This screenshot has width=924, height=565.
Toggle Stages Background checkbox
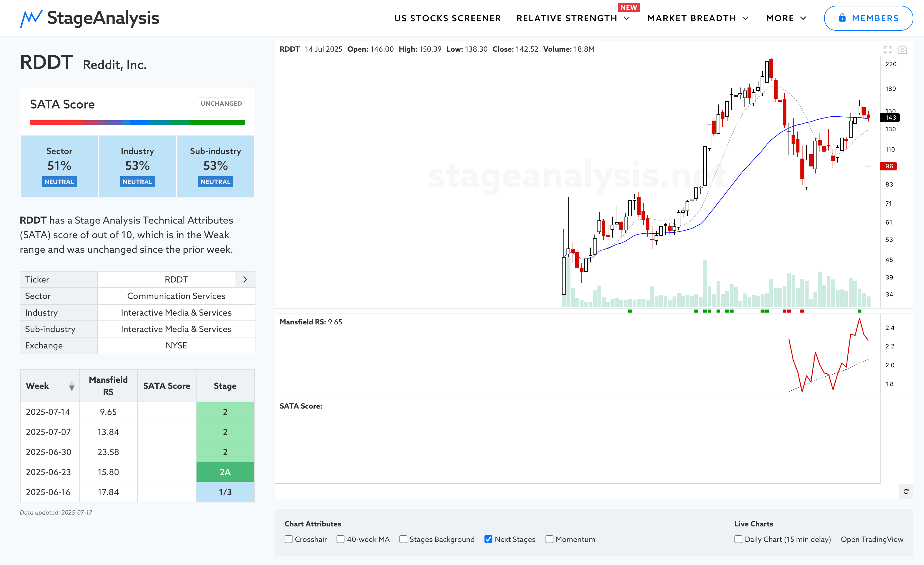(403, 539)
